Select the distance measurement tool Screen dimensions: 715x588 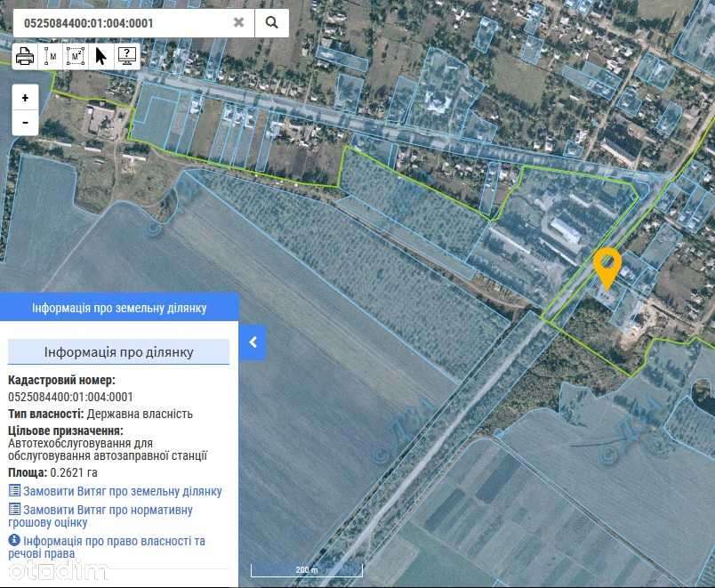click(50, 57)
